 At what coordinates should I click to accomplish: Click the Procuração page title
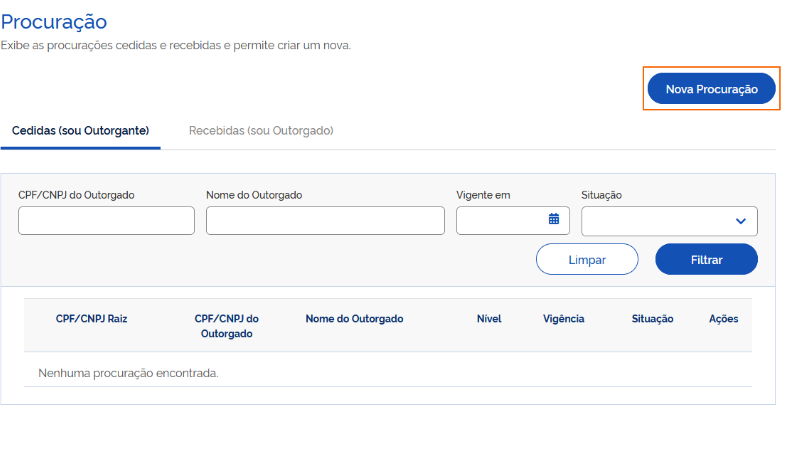[x=54, y=22]
